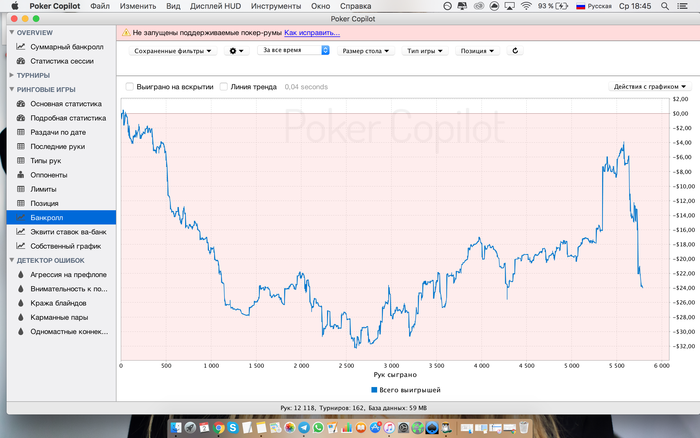Enable Линия тренда checkbox

click(x=224, y=87)
